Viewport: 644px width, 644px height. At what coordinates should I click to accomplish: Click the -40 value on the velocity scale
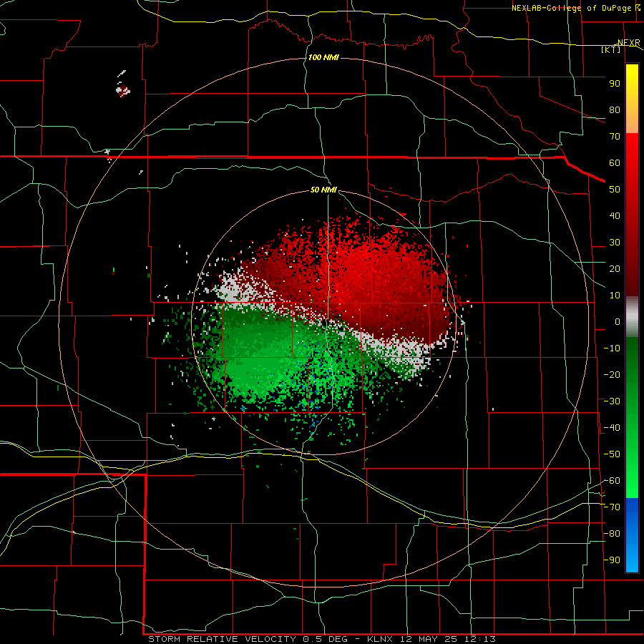(x=612, y=428)
